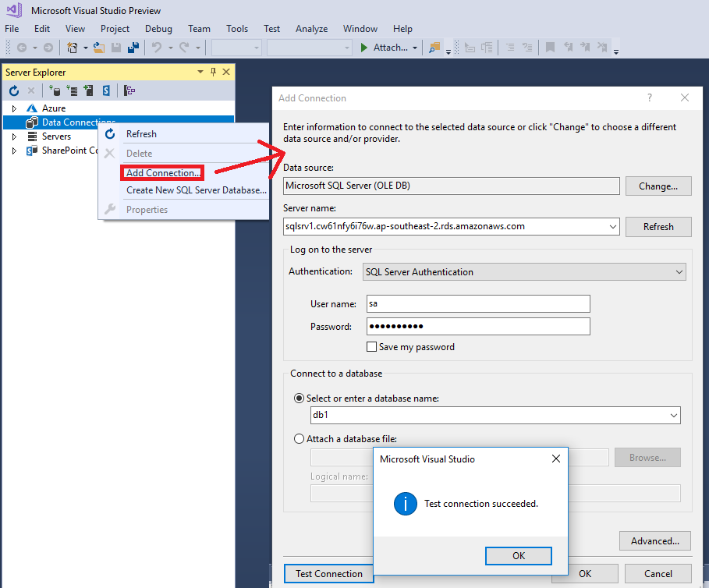The image size is (709, 588).
Task: Open the Tools menu
Action: pyautogui.click(x=237, y=29)
